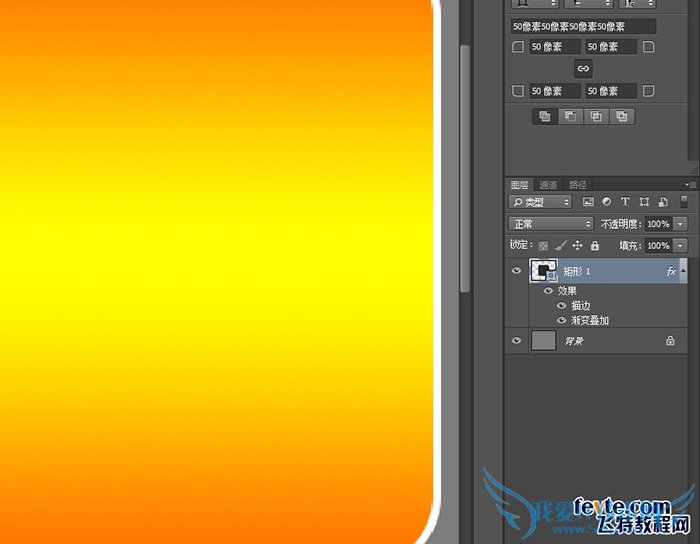Viewport: 700px width, 544px height.
Task: Click the 效果 effects label
Action: tap(567, 291)
